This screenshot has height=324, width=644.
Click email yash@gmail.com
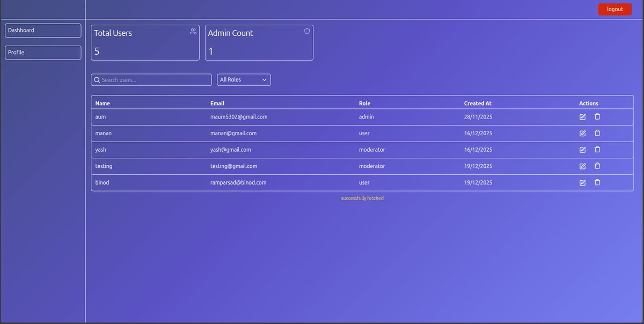point(231,150)
